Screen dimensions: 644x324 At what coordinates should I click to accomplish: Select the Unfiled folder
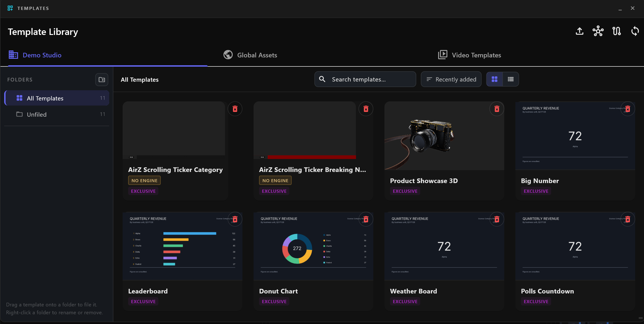[x=57, y=114]
